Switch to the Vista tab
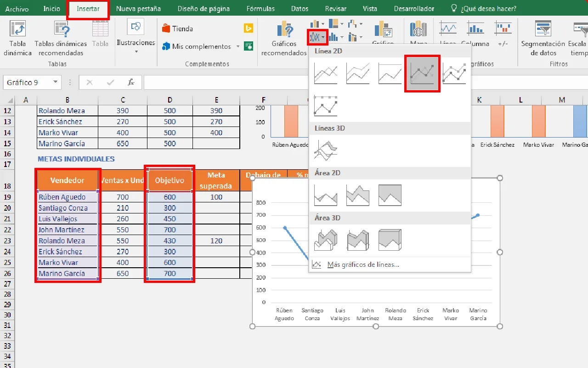Viewport: 588px width, 368px height. pos(370,9)
